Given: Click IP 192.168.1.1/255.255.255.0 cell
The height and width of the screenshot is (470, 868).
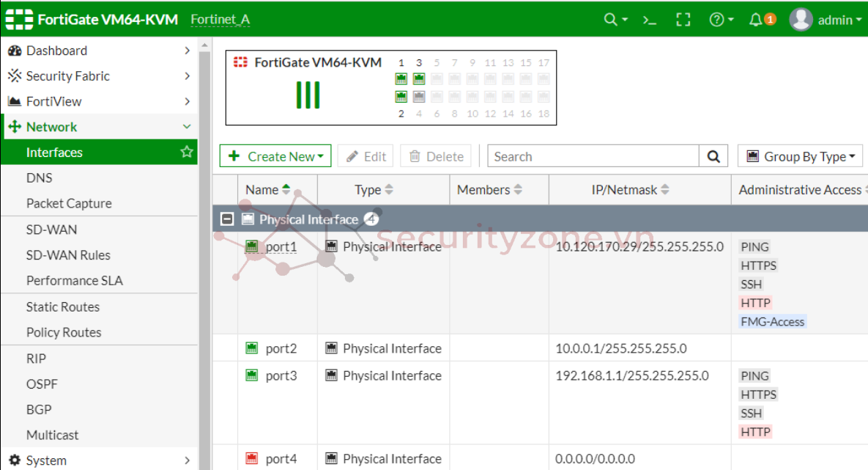Looking at the screenshot, I should pos(632,375).
